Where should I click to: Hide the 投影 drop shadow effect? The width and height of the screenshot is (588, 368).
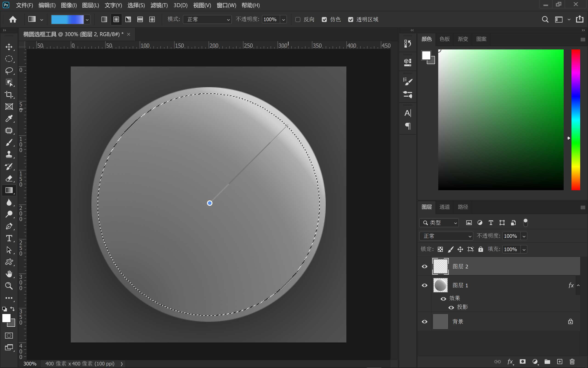click(451, 308)
